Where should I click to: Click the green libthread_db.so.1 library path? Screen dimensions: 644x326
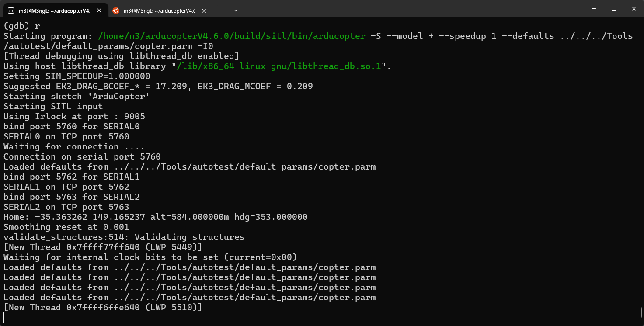(279, 66)
